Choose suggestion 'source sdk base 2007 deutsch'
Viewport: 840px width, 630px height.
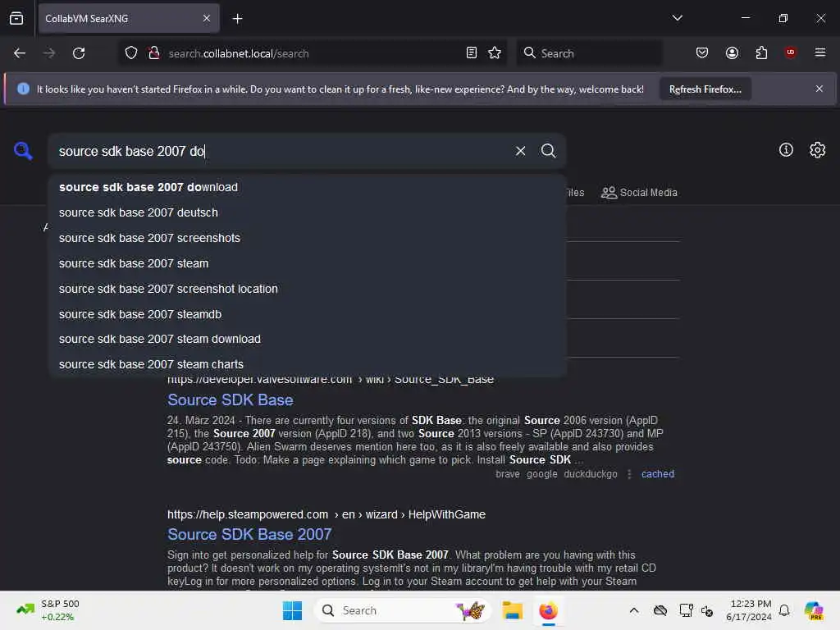click(x=307, y=212)
